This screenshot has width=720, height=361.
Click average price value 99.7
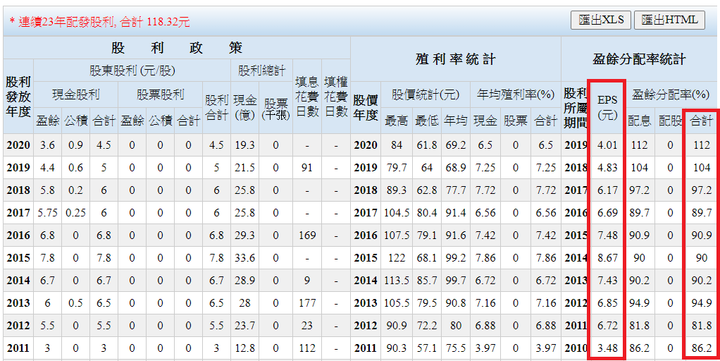455,281
